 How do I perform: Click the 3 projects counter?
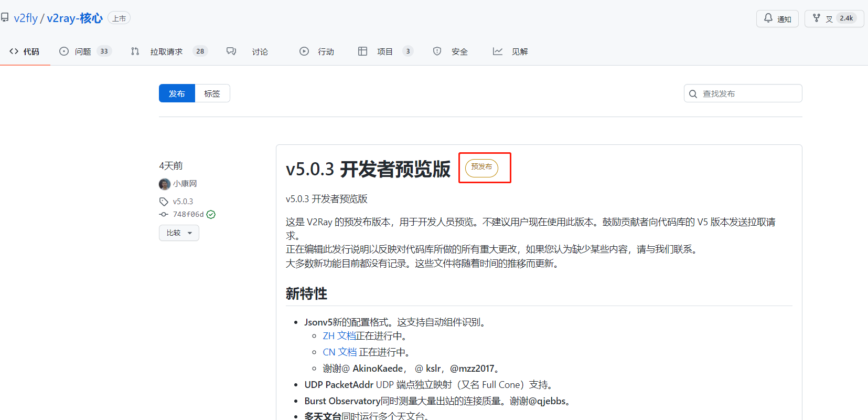coord(408,51)
